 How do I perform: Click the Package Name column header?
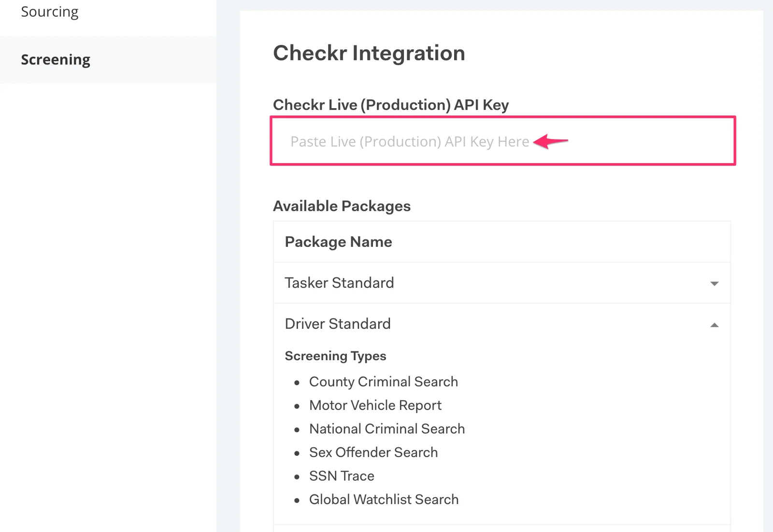pyautogui.click(x=338, y=242)
